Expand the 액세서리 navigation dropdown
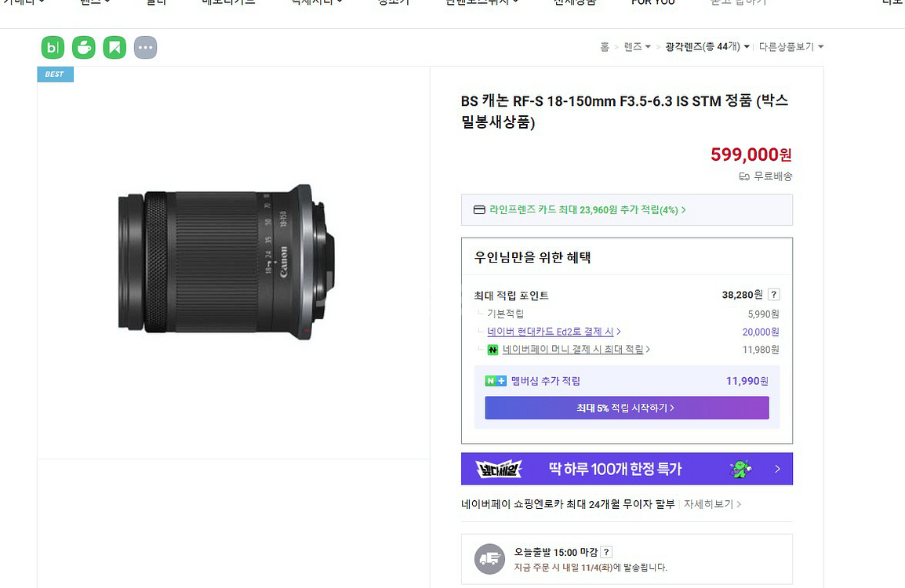905x588 pixels. (314, 3)
